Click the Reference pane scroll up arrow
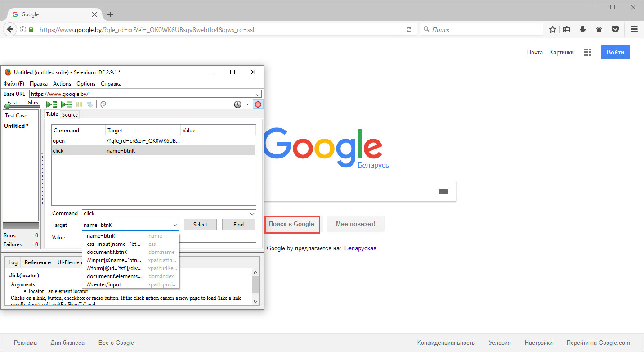 click(x=255, y=272)
